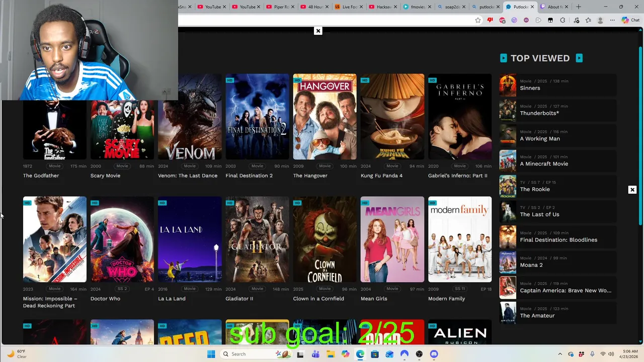Click the Clown in a Cornfield title link
The height and width of the screenshot is (362, 644).
tap(318, 299)
